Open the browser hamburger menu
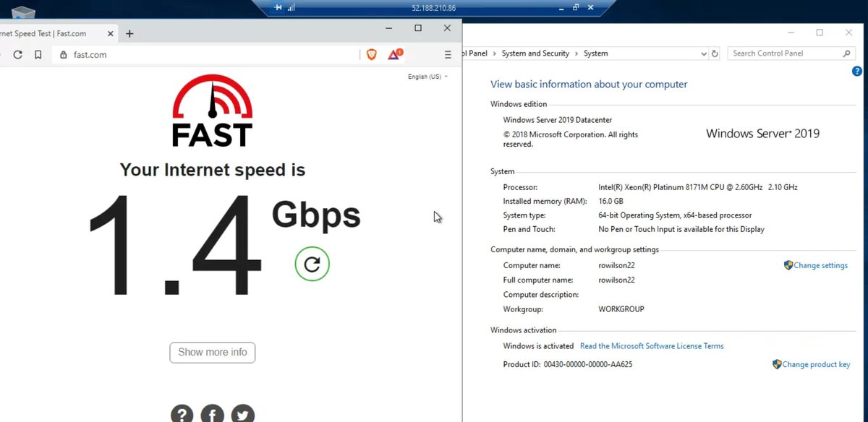 tap(448, 55)
